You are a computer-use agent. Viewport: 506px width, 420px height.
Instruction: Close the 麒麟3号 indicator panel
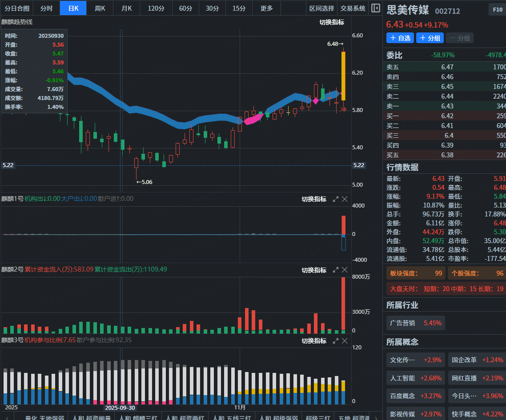[345, 341]
